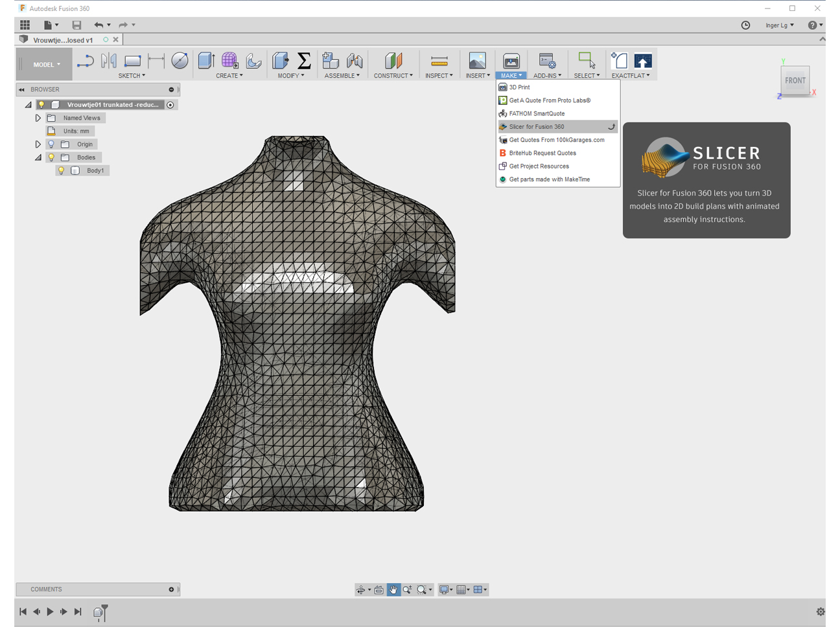This screenshot has width=840, height=627.
Task: Open the SKETCH dropdown menu
Action: 132,76
